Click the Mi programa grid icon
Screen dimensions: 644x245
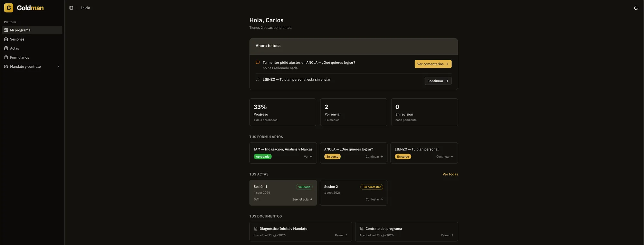(6, 30)
